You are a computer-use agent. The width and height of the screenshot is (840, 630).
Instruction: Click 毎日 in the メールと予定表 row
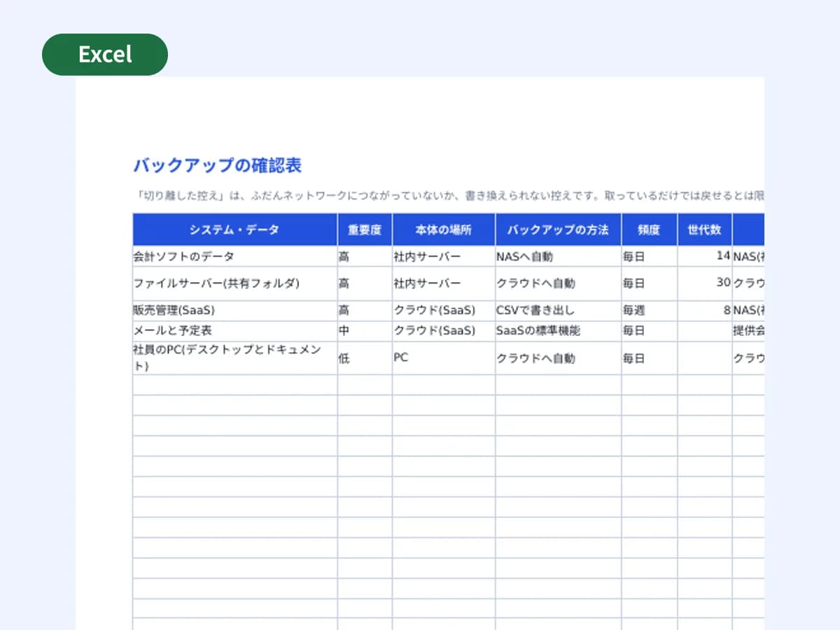649,331
